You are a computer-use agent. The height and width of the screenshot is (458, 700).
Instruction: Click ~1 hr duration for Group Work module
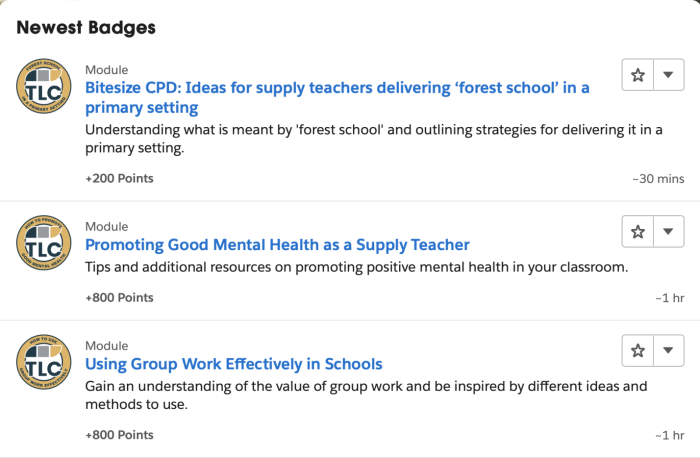click(669, 435)
